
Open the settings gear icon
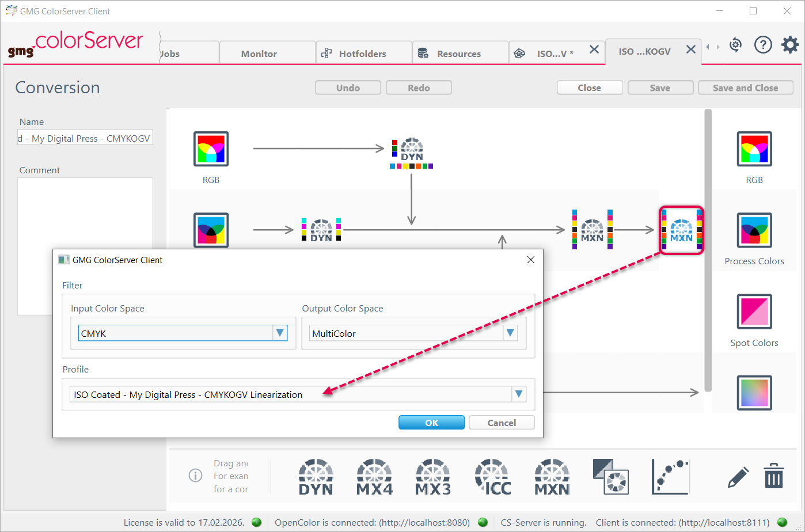click(790, 45)
